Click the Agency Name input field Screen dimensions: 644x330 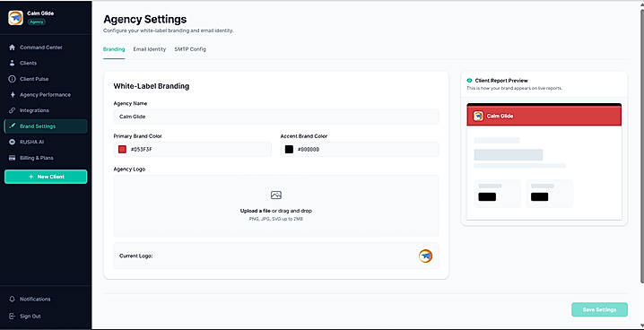tap(276, 117)
